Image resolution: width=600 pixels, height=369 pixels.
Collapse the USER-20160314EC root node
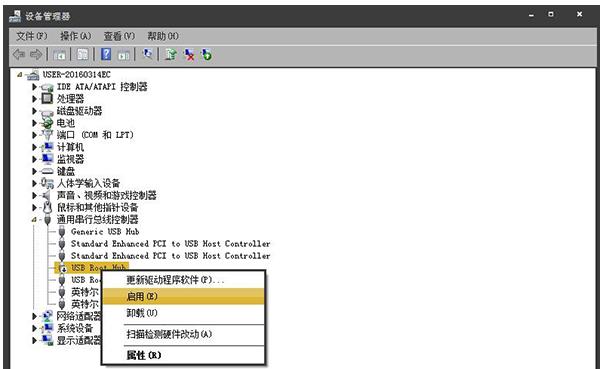(20, 75)
